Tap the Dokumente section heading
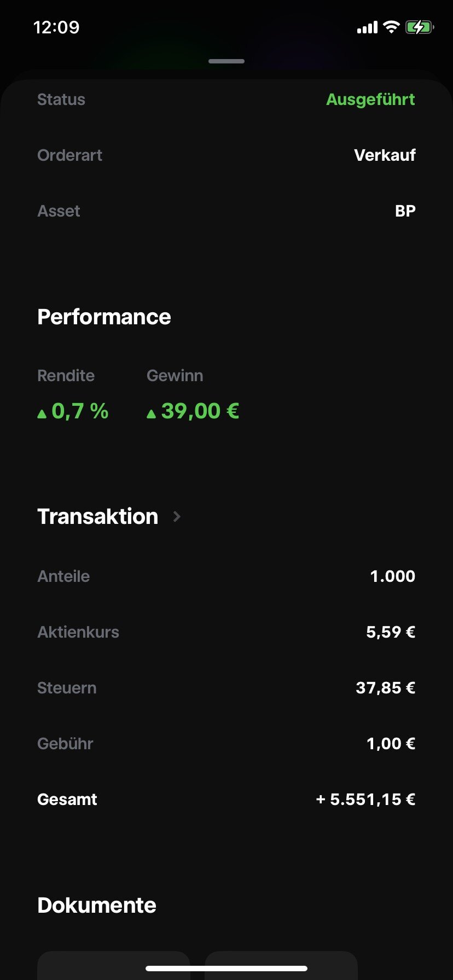Screen dimensions: 453x980 [x=97, y=905]
